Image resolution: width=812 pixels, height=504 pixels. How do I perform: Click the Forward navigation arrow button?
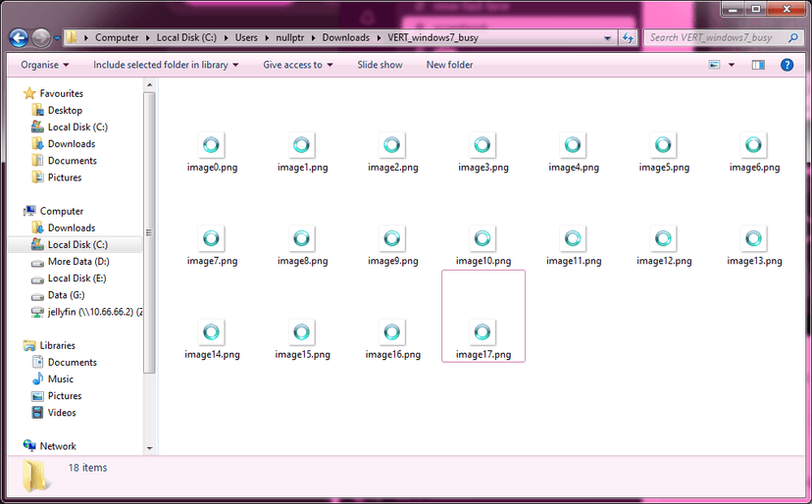(x=41, y=38)
